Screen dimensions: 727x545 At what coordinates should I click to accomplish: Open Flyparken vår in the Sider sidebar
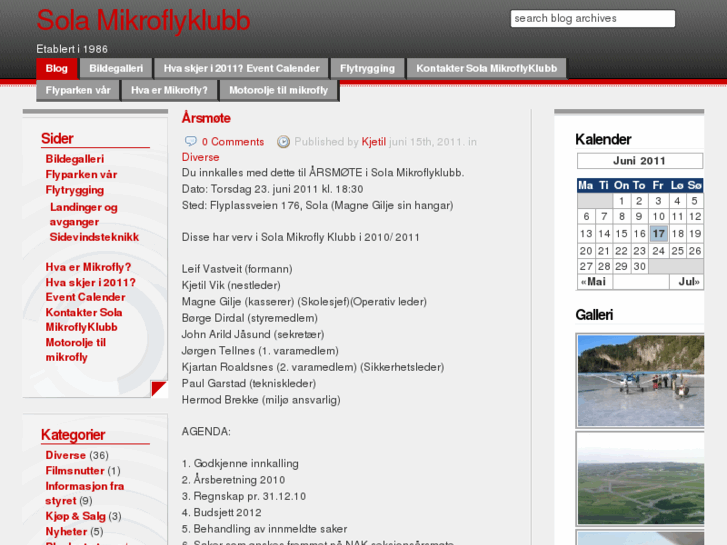pyautogui.click(x=81, y=174)
